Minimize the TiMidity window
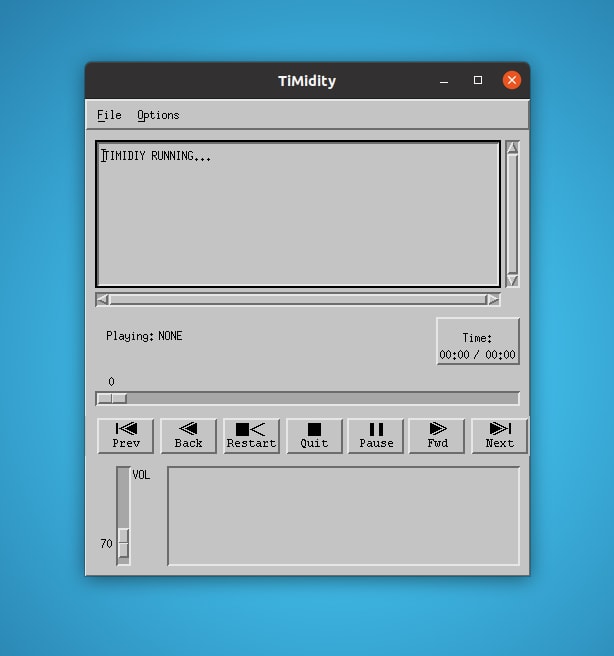Image resolution: width=614 pixels, height=656 pixels. click(444, 80)
